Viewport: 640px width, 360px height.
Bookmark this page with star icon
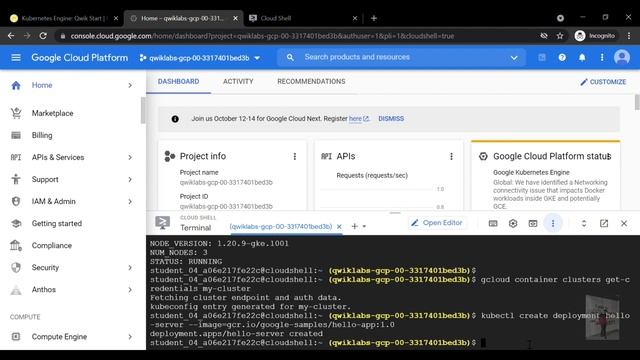(x=560, y=36)
